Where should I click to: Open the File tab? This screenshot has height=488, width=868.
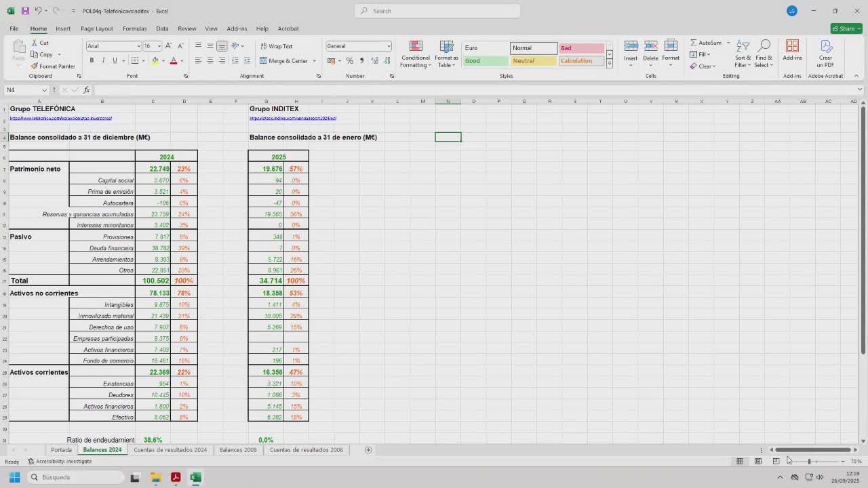click(x=14, y=28)
